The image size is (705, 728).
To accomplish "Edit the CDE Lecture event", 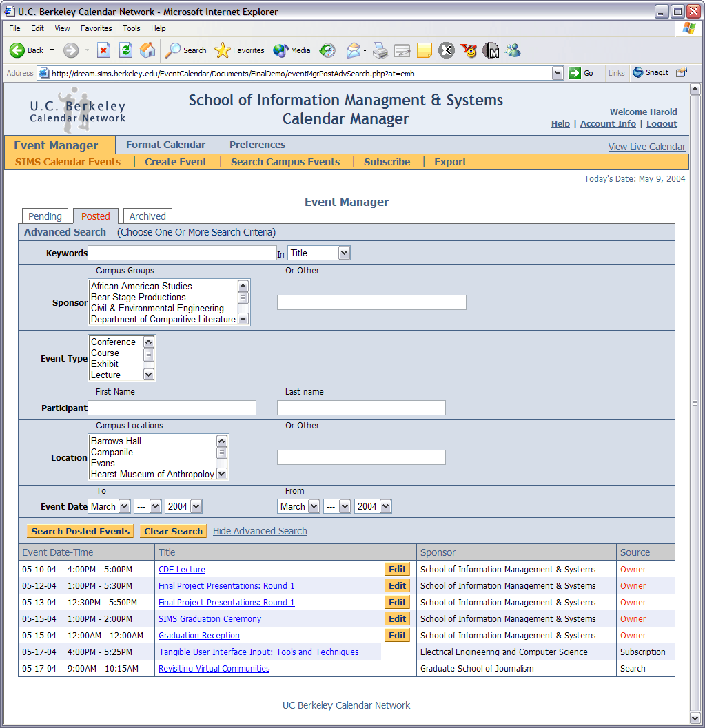I will (x=397, y=569).
